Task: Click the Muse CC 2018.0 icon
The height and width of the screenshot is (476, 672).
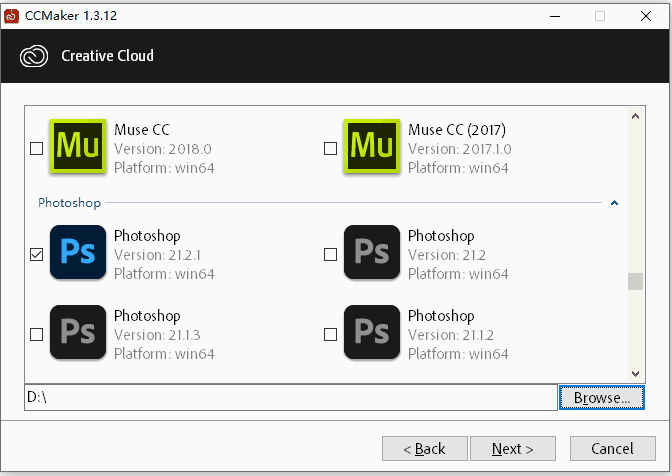Action: tap(78, 146)
